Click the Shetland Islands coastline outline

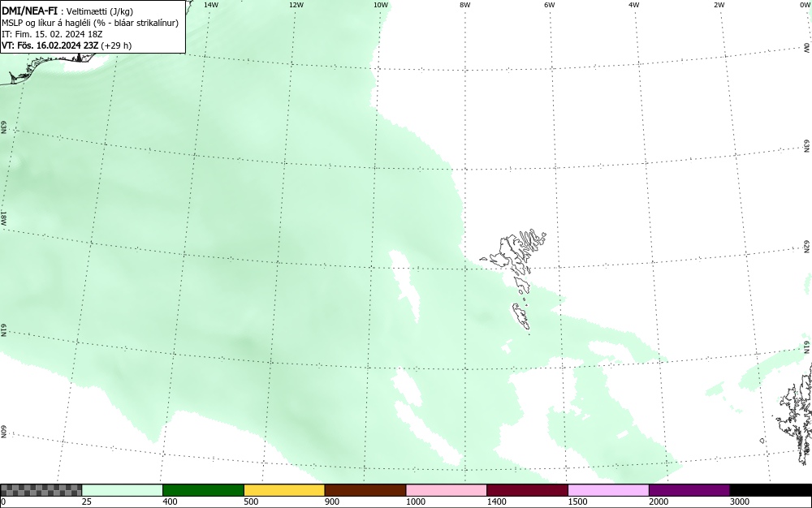click(795, 414)
